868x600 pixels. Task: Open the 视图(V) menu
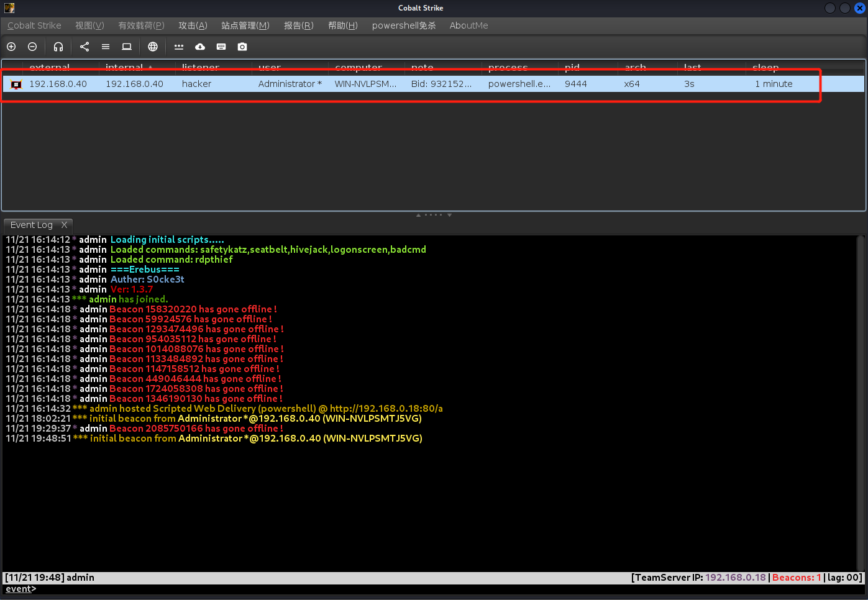coord(89,25)
